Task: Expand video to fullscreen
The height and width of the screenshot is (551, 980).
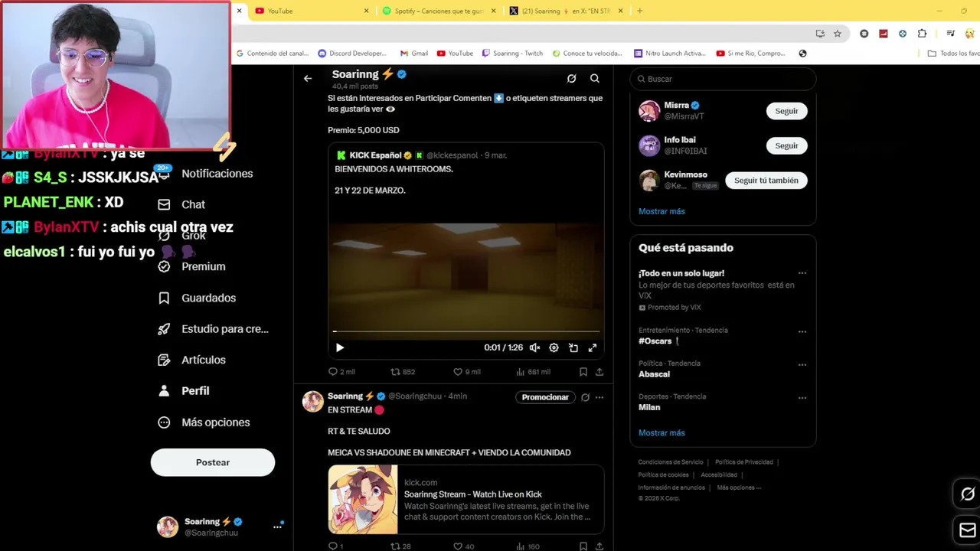Action: [x=593, y=347]
